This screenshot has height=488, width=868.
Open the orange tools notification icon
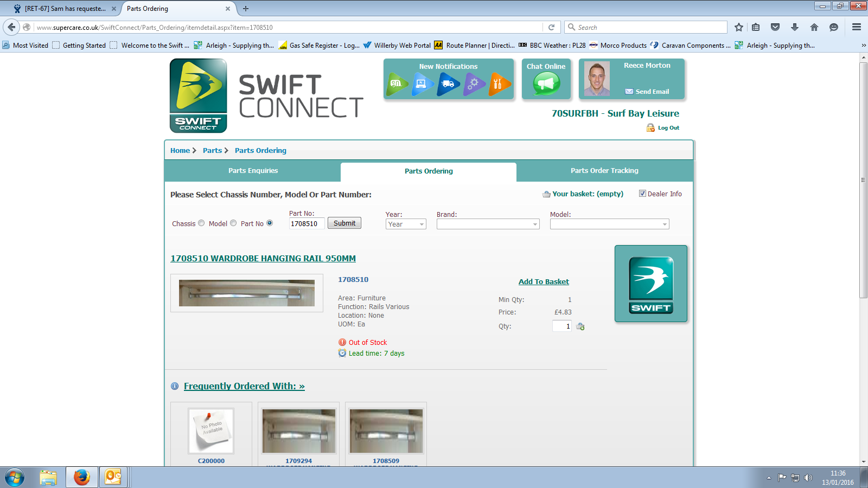[x=500, y=84]
